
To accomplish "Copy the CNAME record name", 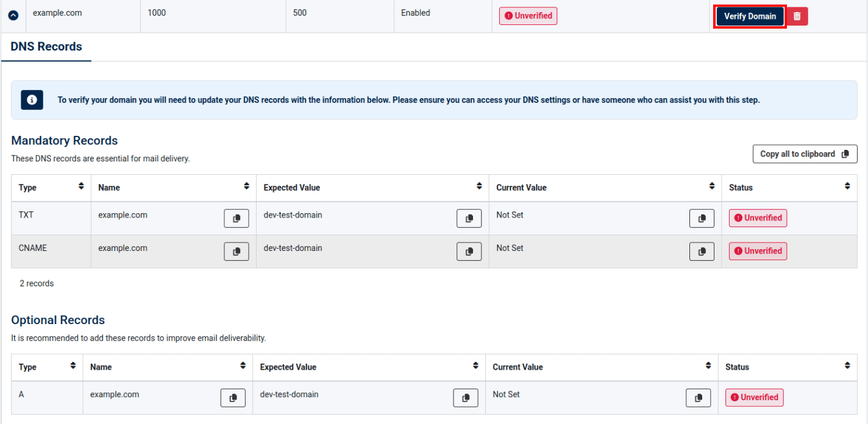I will (x=237, y=251).
